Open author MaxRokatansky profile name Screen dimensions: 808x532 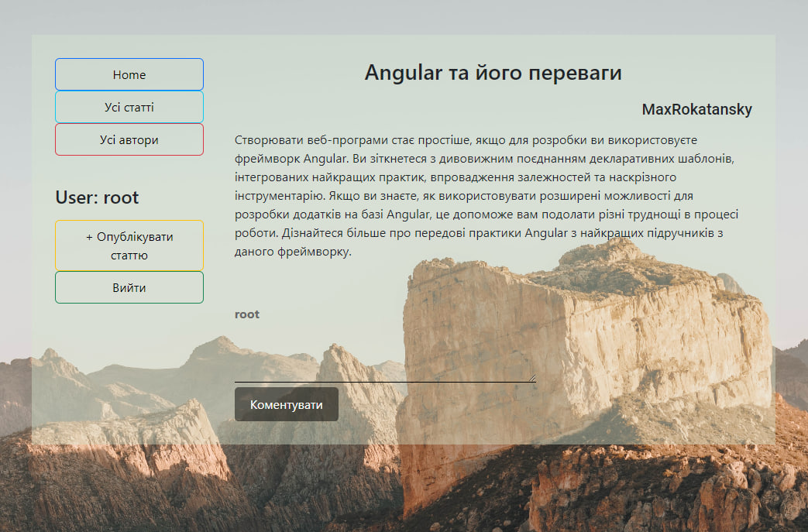(x=696, y=109)
